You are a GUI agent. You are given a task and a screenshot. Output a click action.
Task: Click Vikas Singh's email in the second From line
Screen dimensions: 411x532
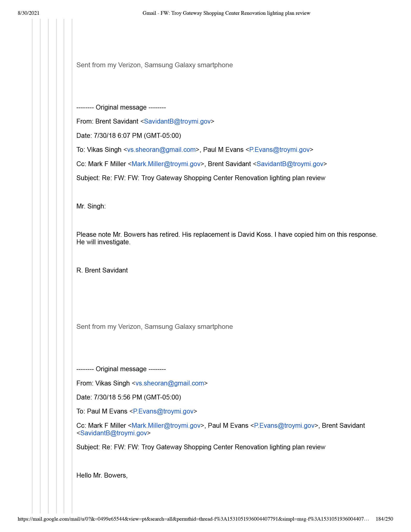tap(169, 383)
